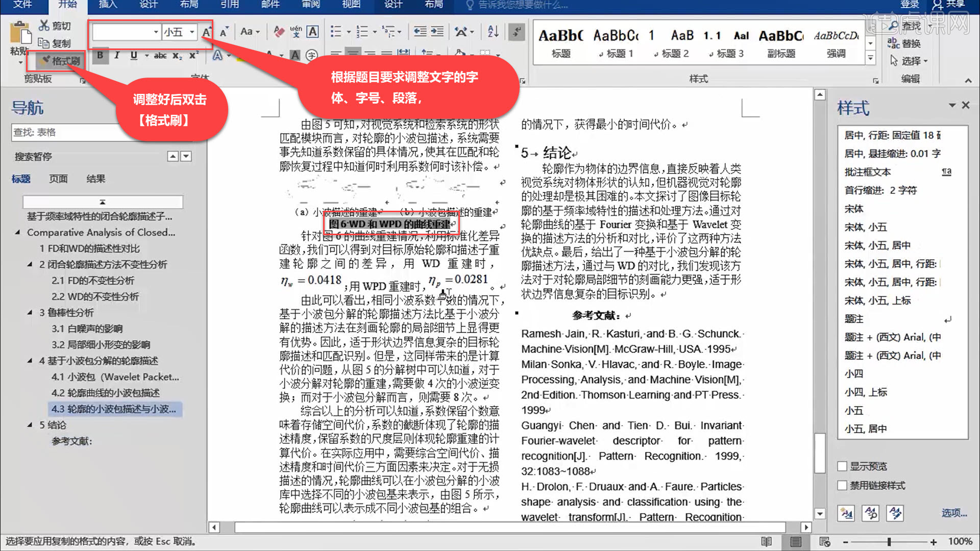Viewport: 980px width, 551px height.
Task: Toggle Bold formatting
Action: pyautogui.click(x=100, y=55)
